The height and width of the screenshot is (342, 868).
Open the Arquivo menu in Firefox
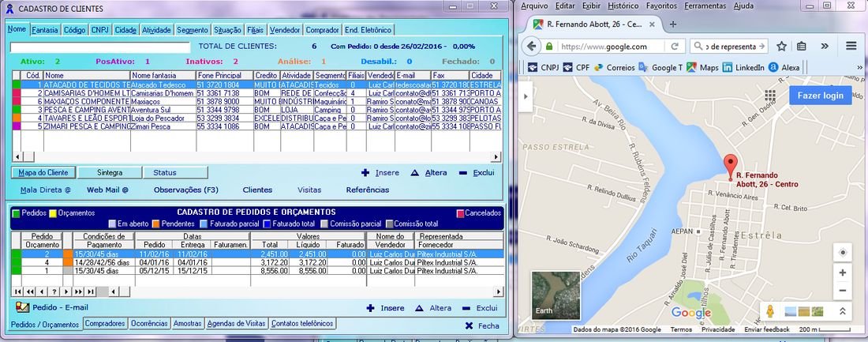pyautogui.click(x=534, y=6)
